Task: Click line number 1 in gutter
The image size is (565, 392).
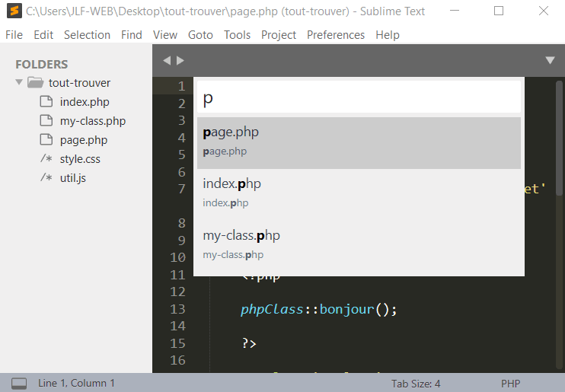Action: click(x=181, y=86)
